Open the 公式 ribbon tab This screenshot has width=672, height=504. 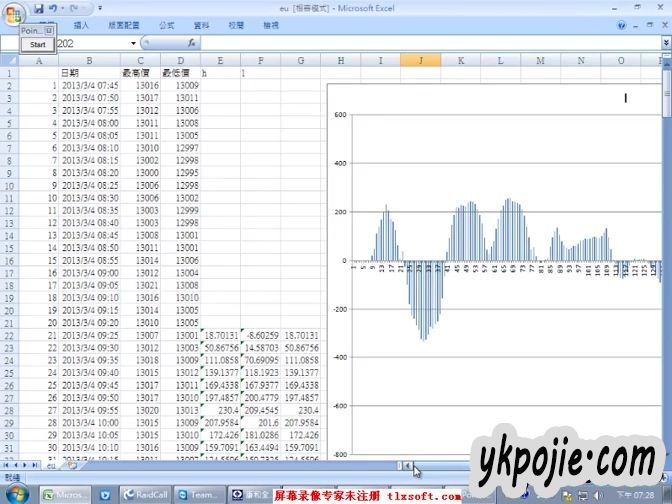click(166, 24)
